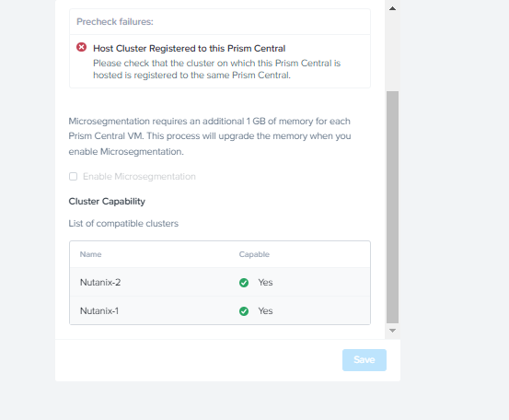Click the red precheck failure error icon
This screenshot has height=420, width=509.
tap(82, 47)
